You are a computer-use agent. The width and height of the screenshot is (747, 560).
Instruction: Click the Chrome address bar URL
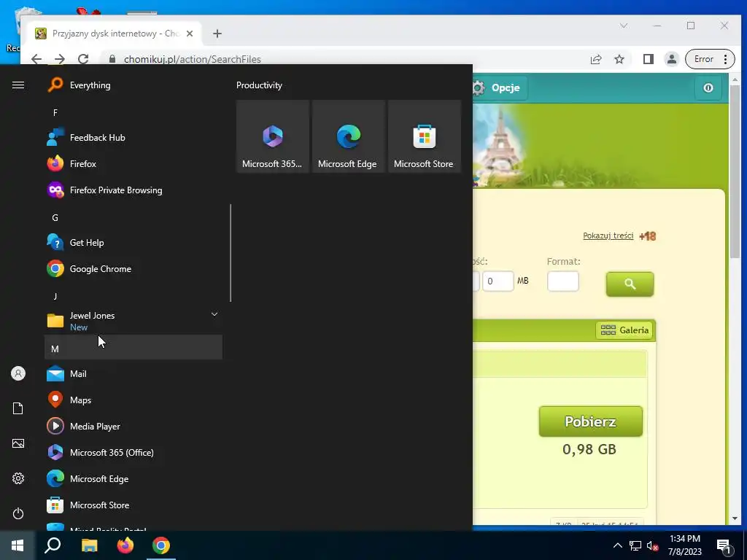193,59
